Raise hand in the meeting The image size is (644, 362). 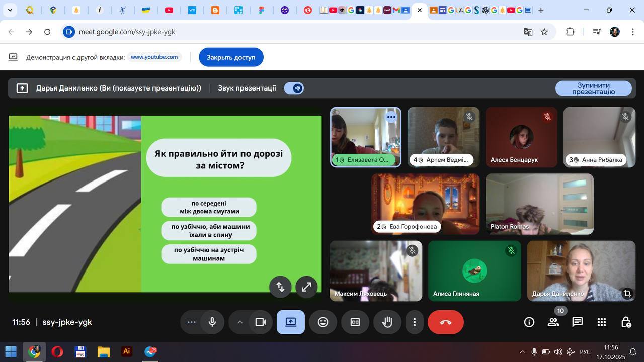tap(387, 322)
